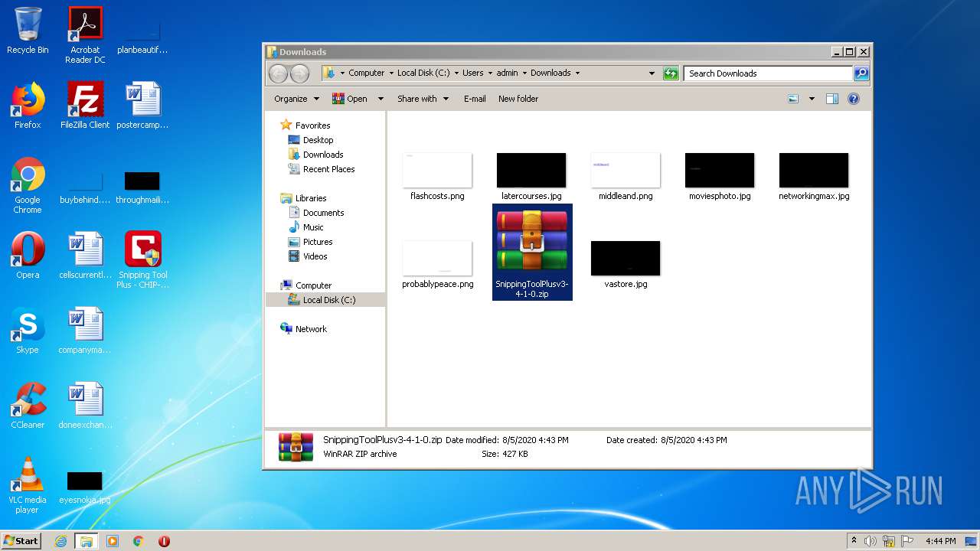The image size is (980, 551).
Task: Select flashcosts.png thumbnail
Action: point(437,177)
